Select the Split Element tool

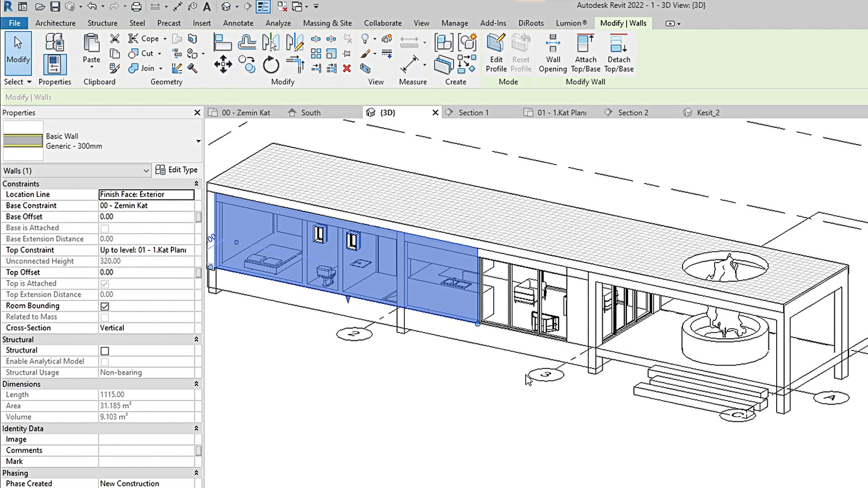tap(316, 39)
